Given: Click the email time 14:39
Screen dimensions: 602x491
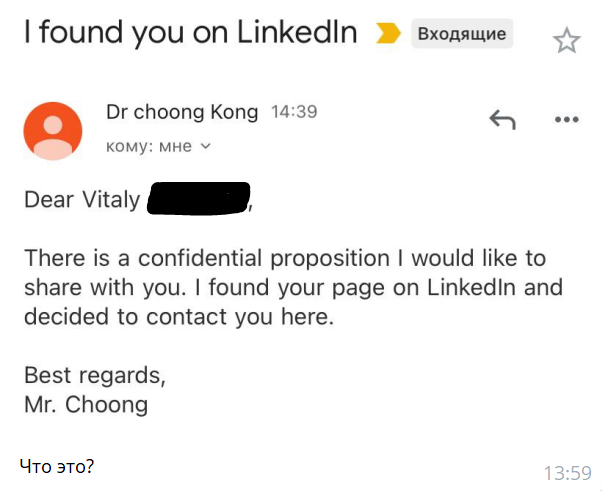Looking at the screenshot, I should click(294, 112).
